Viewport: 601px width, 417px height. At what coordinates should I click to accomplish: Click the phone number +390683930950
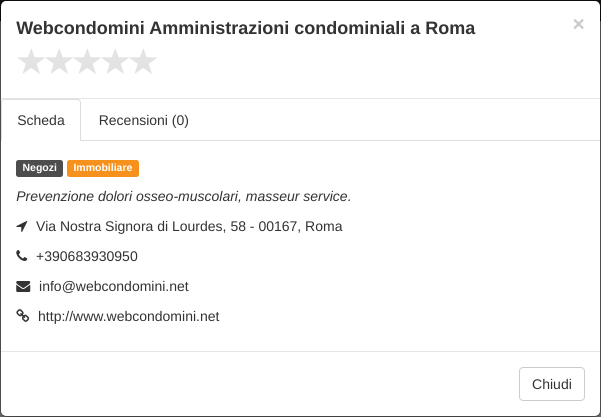[x=87, y=256]
